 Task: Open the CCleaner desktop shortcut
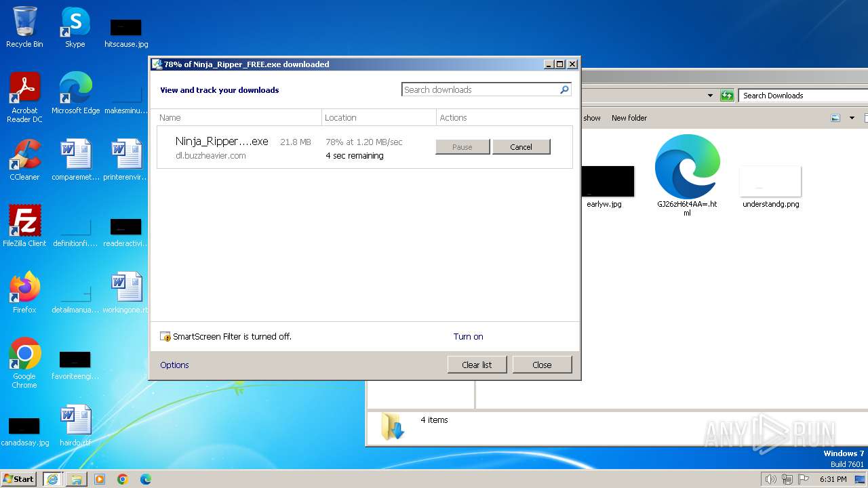coord(24,160)
